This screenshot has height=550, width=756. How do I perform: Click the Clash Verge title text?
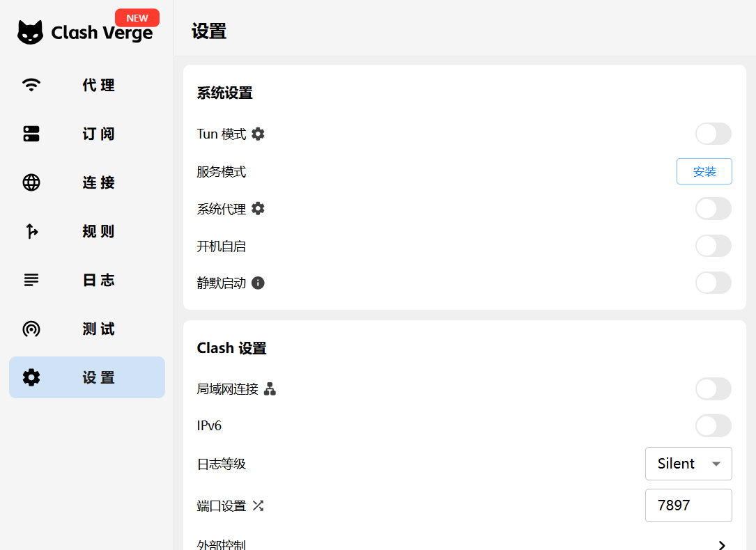(x=102, y=33)
